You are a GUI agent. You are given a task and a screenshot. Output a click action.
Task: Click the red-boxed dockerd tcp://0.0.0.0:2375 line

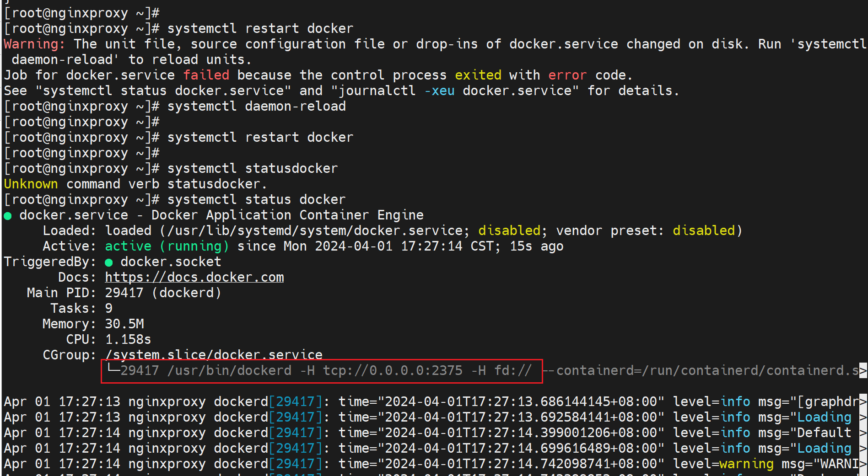point(321,370)
